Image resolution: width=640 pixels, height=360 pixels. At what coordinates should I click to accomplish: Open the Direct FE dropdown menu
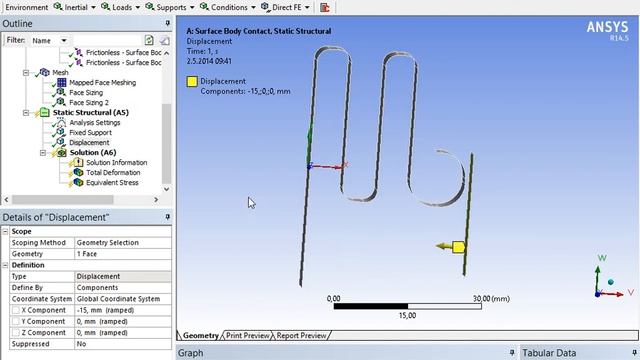285,7
